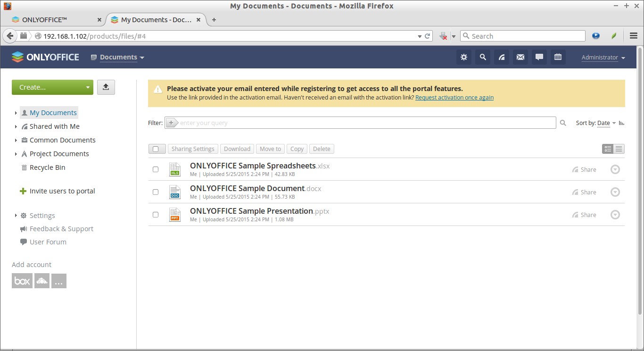Select the My Documents browser tab
Screen dimensions: 644x351
pyautogui.click(x=156, y=20)
